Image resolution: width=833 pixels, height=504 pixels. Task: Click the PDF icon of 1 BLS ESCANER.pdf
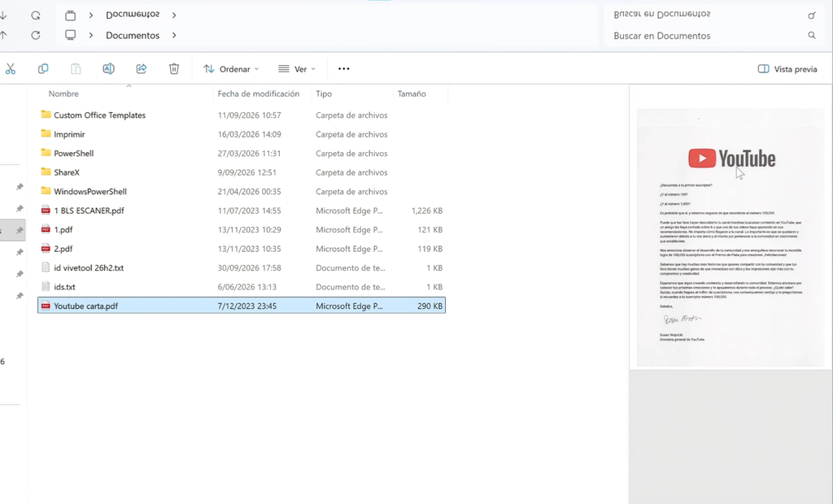(46, 211)
